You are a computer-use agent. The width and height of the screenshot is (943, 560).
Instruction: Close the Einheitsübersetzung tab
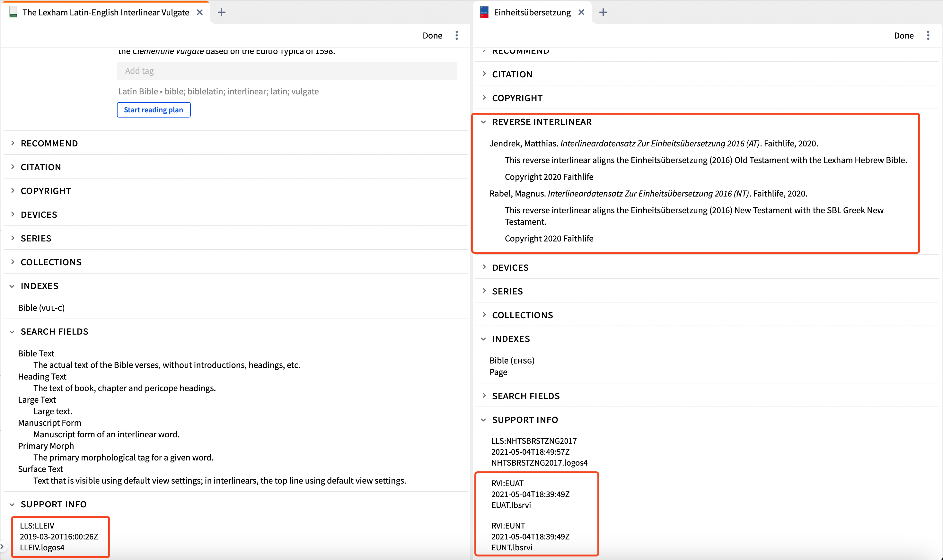click(581, 13)
